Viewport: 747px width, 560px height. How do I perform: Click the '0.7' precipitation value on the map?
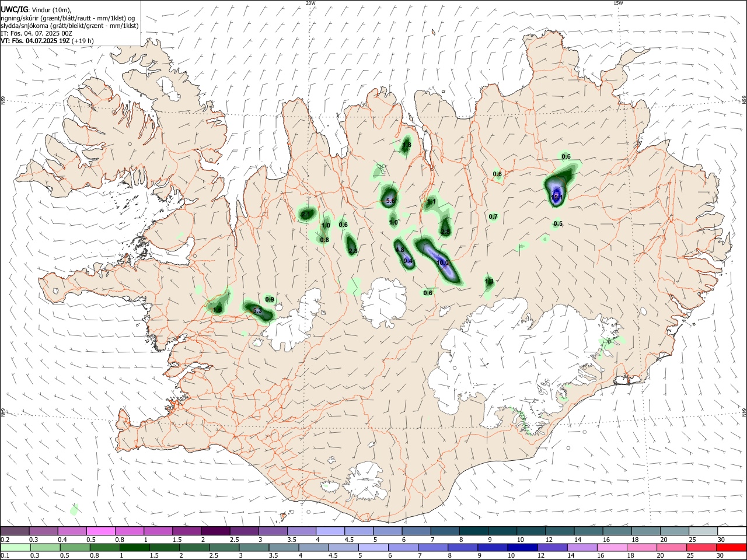493,216
